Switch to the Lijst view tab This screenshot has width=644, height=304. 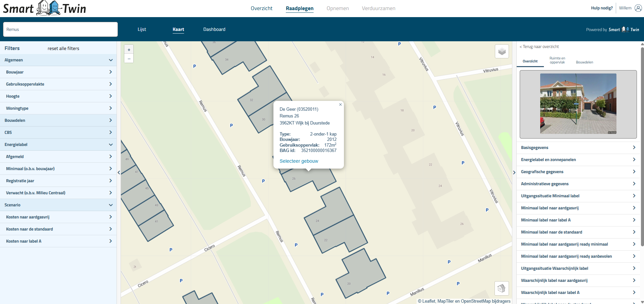point(142,30)
